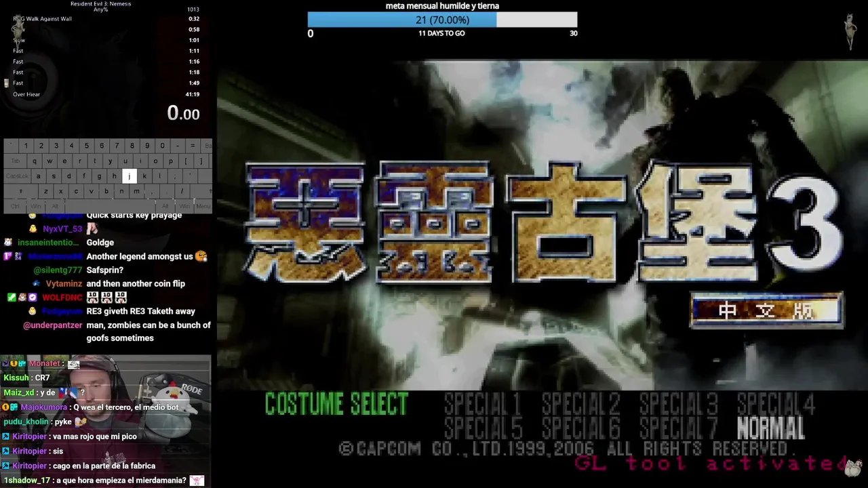Image resolution: width=868 pixels, height=488 pixels.
Task: Select SPECIAL 7 costume
Action: (x=678, y=428)
